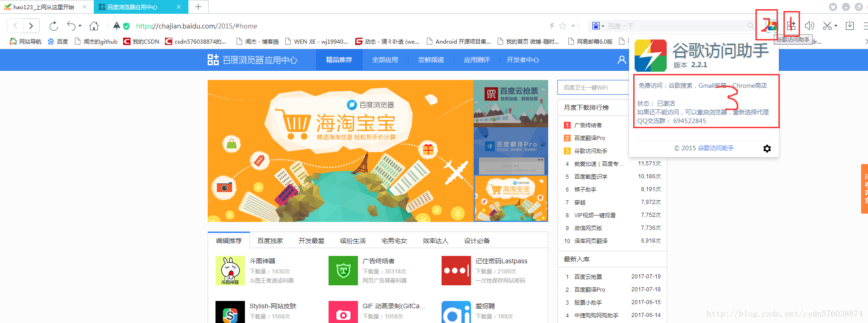Viewport: 868px width, 323px height.
Task: Select the 开发者中心 navigation item
Action: [523, 60]
